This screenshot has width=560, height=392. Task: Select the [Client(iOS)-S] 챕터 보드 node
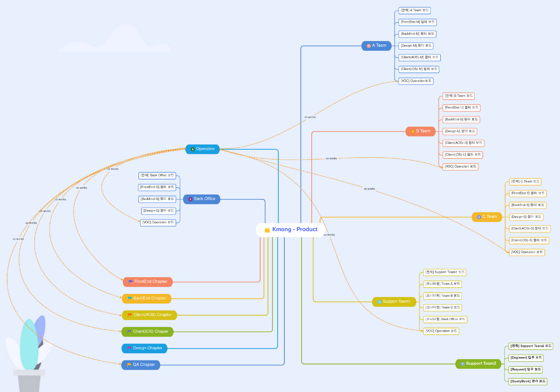tap(529, 240)
